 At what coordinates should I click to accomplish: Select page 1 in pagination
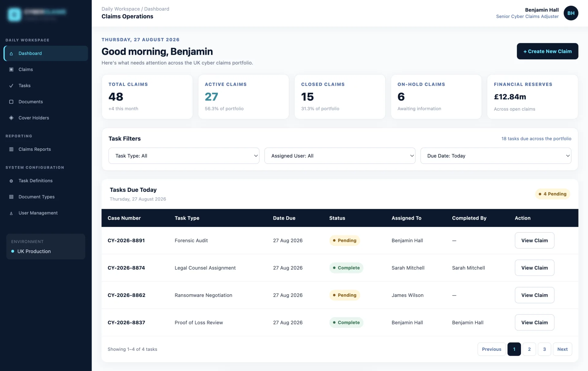point(514,349)
